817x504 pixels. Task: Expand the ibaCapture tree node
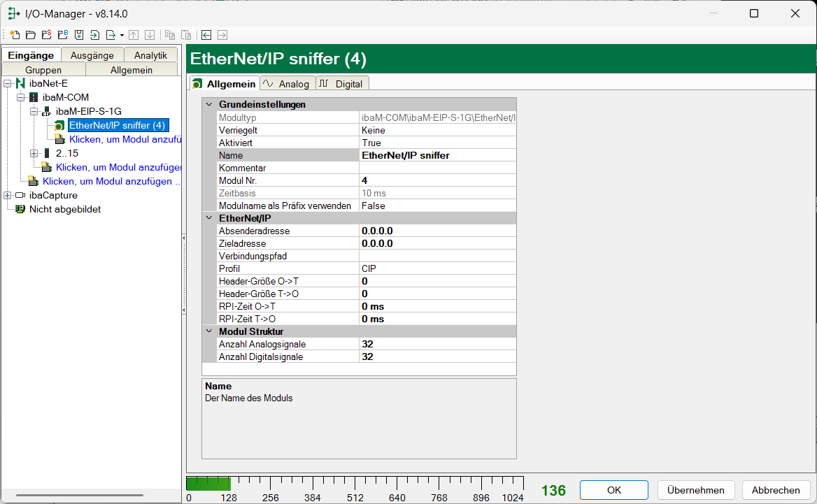tap(7, 195)
